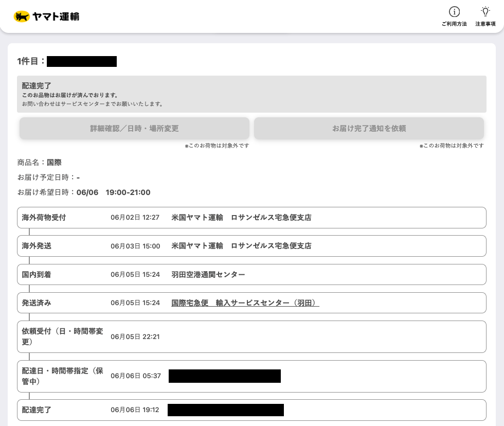The image size is (504, 426).
Task: Open the 注意事項 lightbulb icon
Action: (485, 12)
